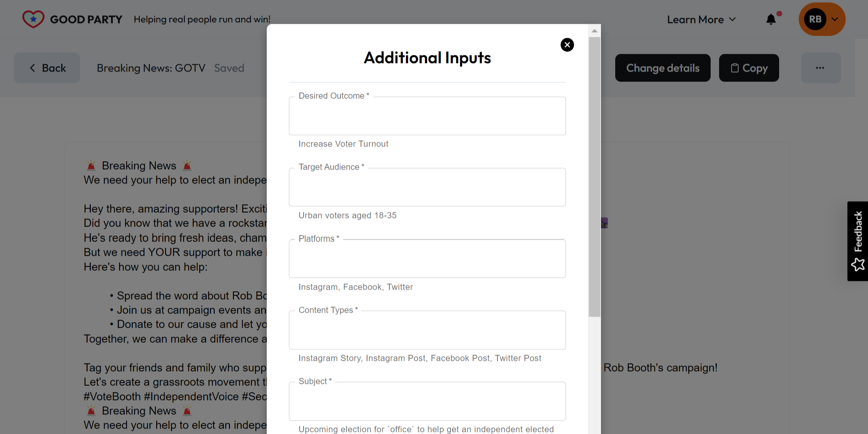
Task: Click the notification bell icon
Action: [x=771, y=19]
